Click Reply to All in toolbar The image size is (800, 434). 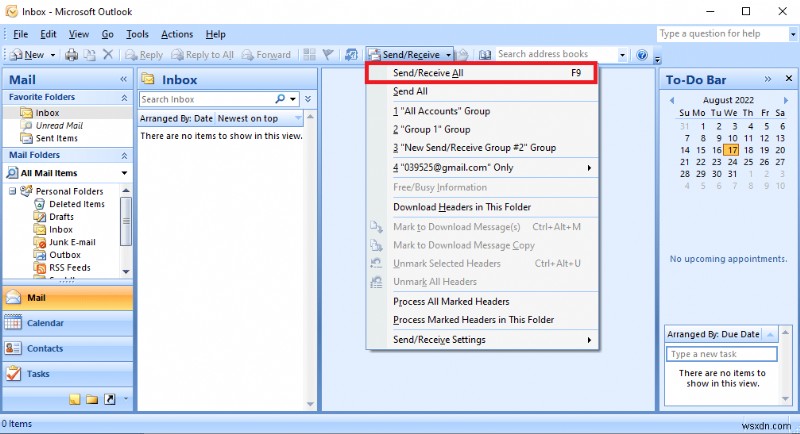click(x=203, y=55)
